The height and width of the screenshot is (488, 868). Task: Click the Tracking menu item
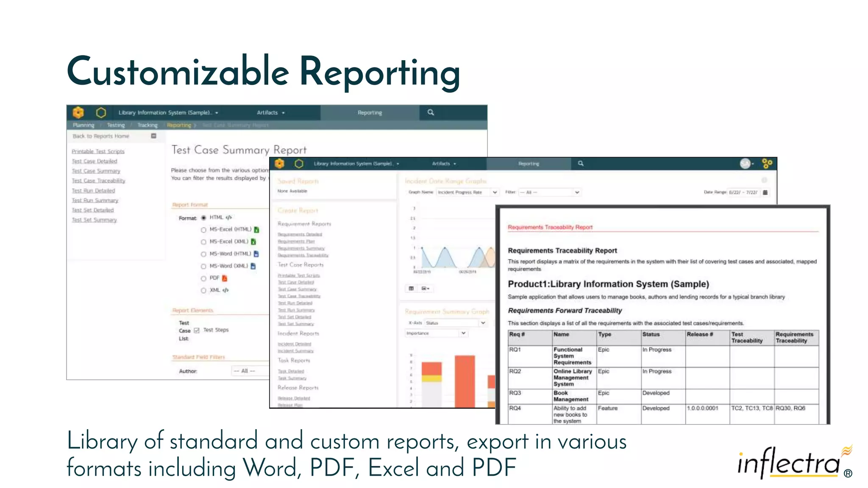click(x=147, y=125)
